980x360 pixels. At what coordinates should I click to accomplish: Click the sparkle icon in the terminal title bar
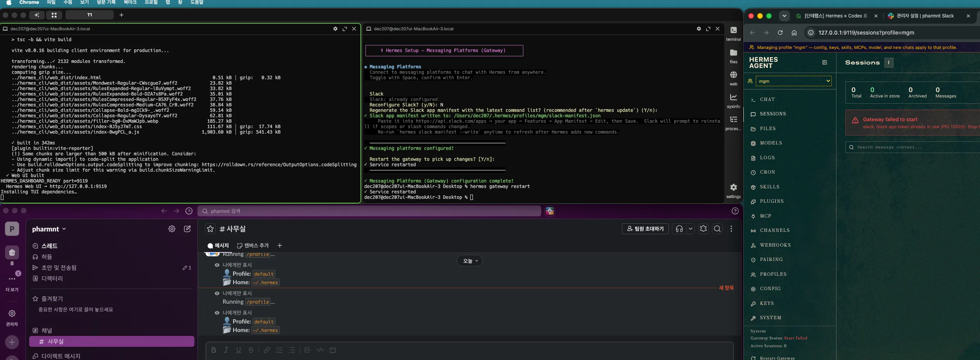37,15
